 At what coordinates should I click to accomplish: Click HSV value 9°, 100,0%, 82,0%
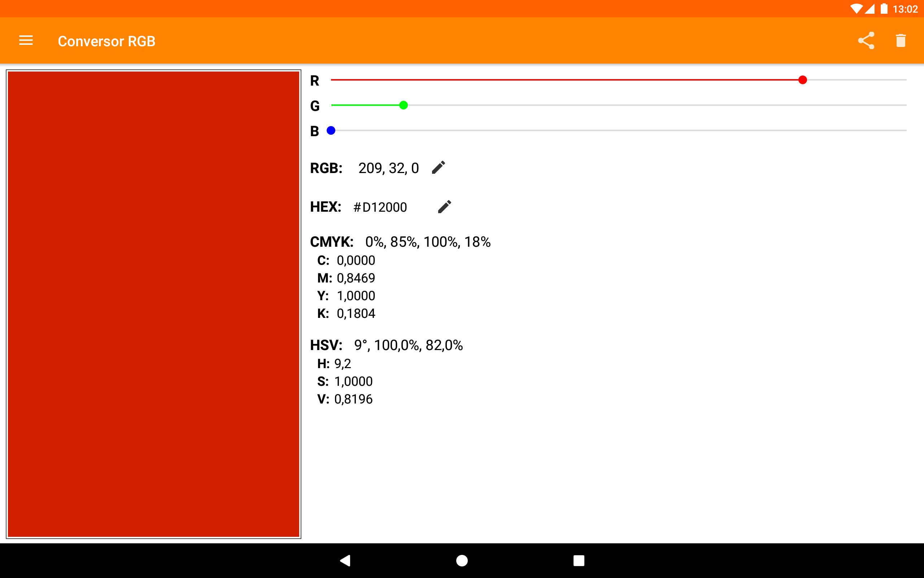click(x=409, y=345)
